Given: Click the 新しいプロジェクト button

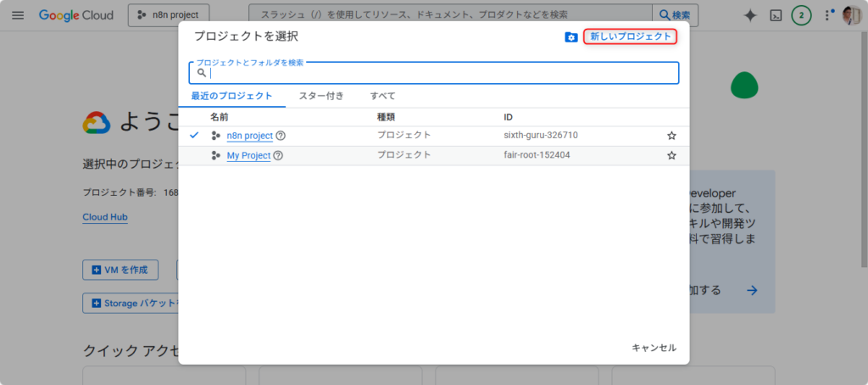Looking at the screenshot, I should [x=631, y=36].
